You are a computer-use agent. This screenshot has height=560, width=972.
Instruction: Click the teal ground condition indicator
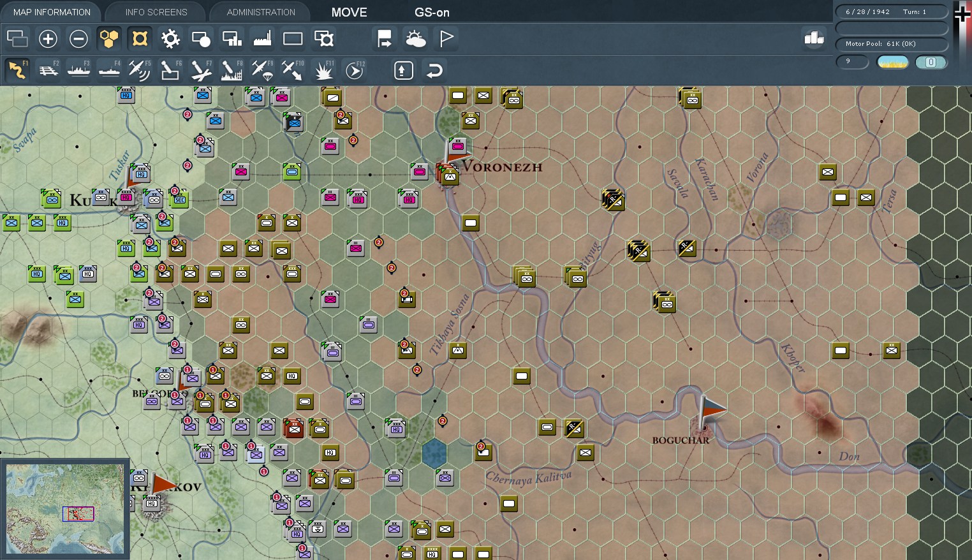tap(931, 62)
